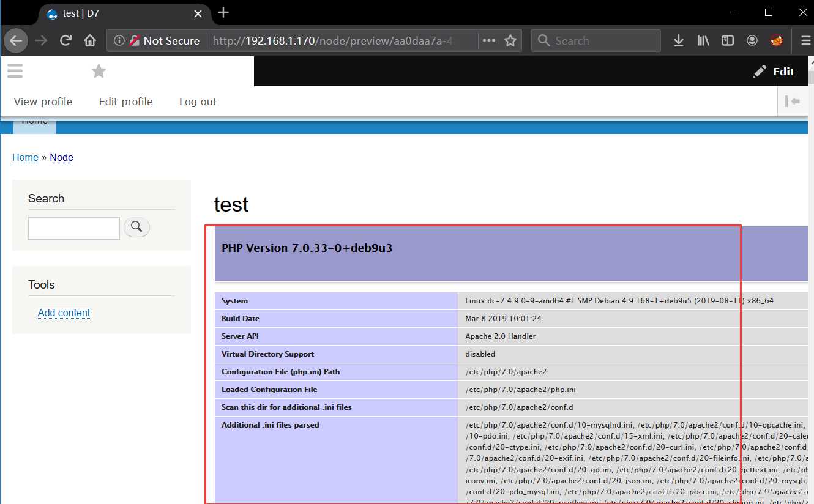Click the browser Search box
This screenshot has height=504, width=814.
coord(596,41)
